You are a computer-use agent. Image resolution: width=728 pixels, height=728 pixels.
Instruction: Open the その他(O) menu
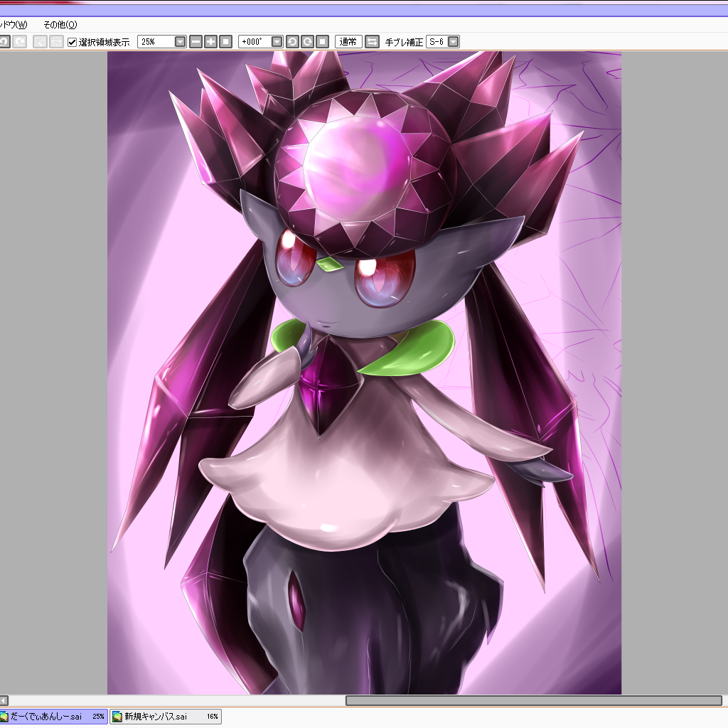coord(60,25)
